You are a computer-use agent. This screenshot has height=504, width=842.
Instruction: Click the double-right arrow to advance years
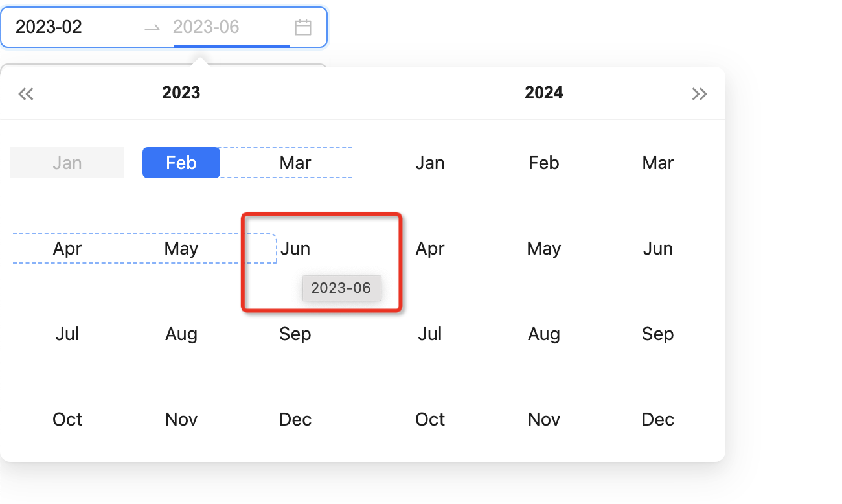click(700, 93)
